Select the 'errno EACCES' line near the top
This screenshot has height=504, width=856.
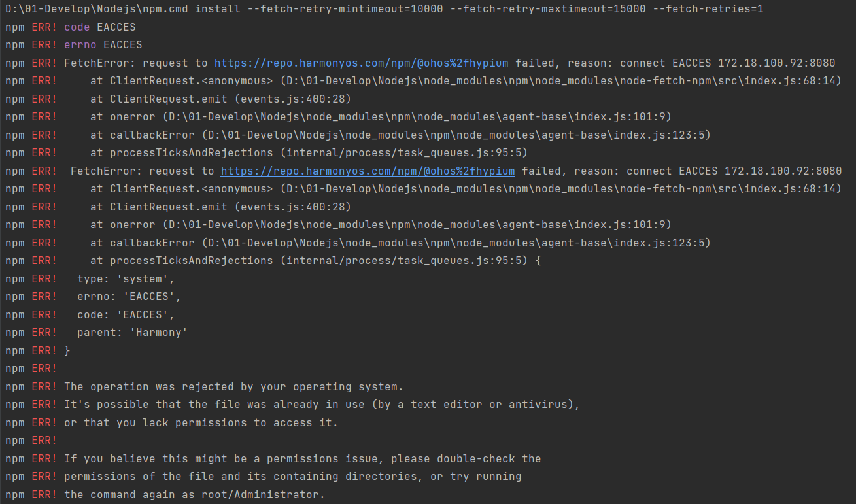[73, 45]
